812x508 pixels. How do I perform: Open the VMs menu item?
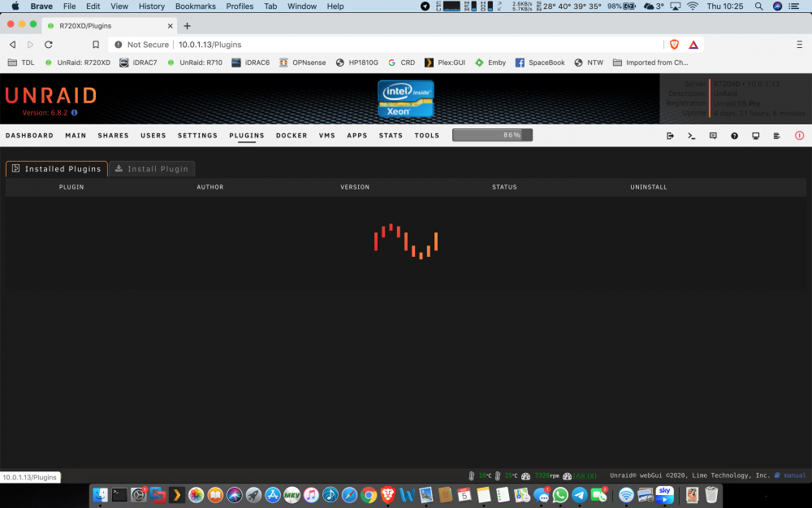tap(327, 135)
